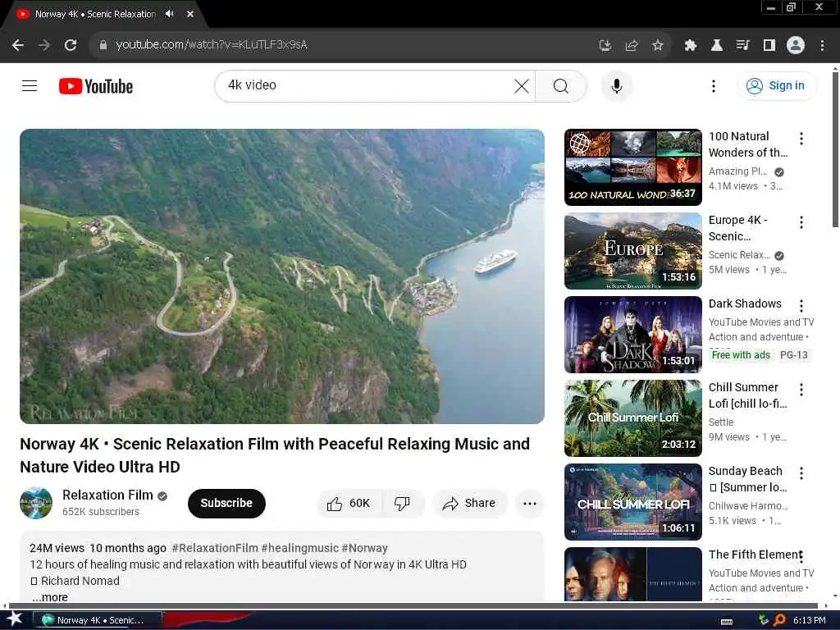Expand the description with ...more

(50, 597)
